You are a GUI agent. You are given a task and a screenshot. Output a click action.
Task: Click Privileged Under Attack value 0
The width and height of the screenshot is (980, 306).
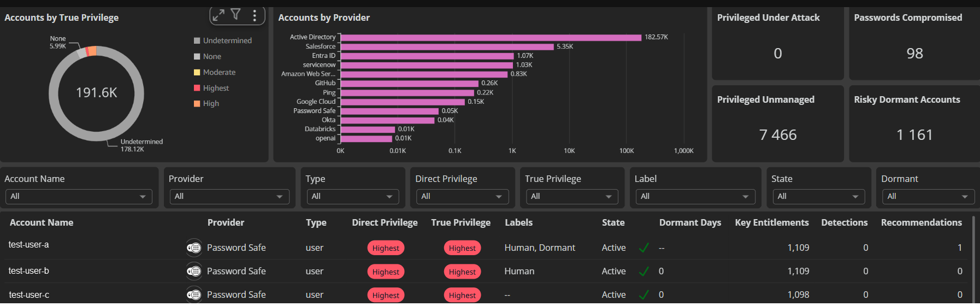pos(778,54)
